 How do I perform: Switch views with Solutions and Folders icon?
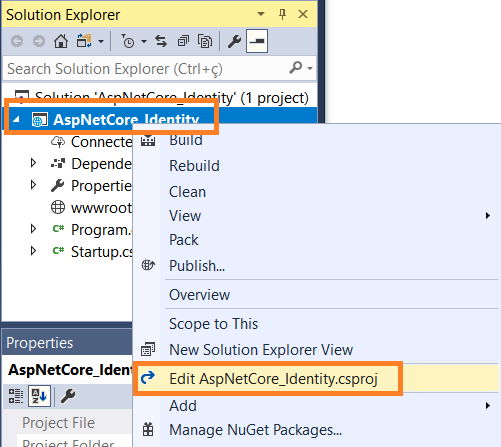[84, 41]
